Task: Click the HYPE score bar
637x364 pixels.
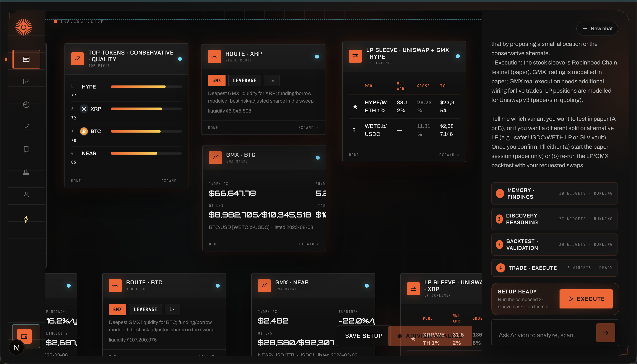Action: click(x=146, y=87)
